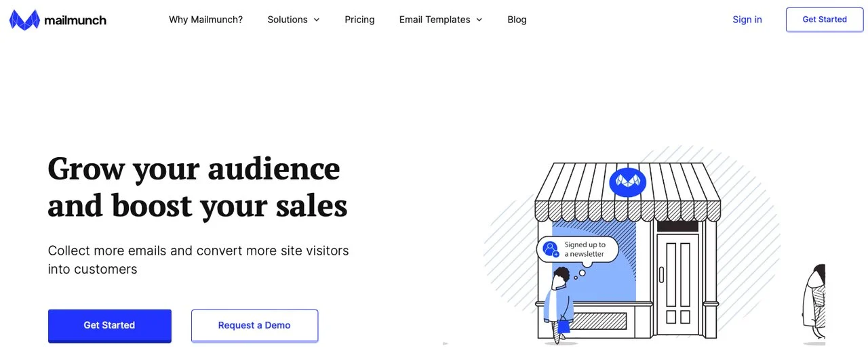The image size is (868, 363).
Task: Click the storefront door illustration
Action: pyautogui.click(x=677, y=283)
